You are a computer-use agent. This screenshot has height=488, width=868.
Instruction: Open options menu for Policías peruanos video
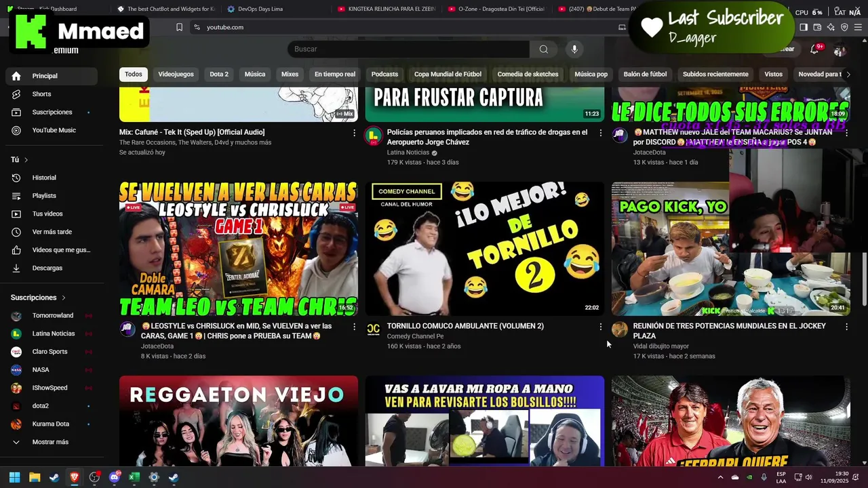point(600,133)
